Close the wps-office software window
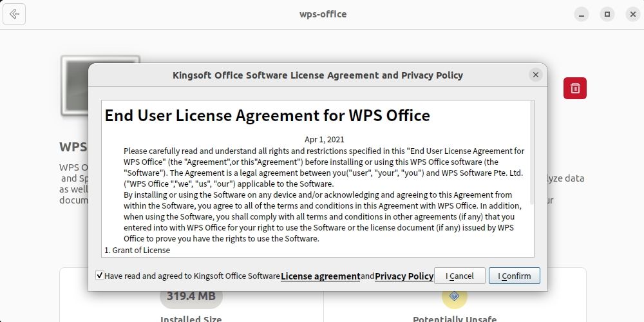644x322 pixels. [631, 14]
